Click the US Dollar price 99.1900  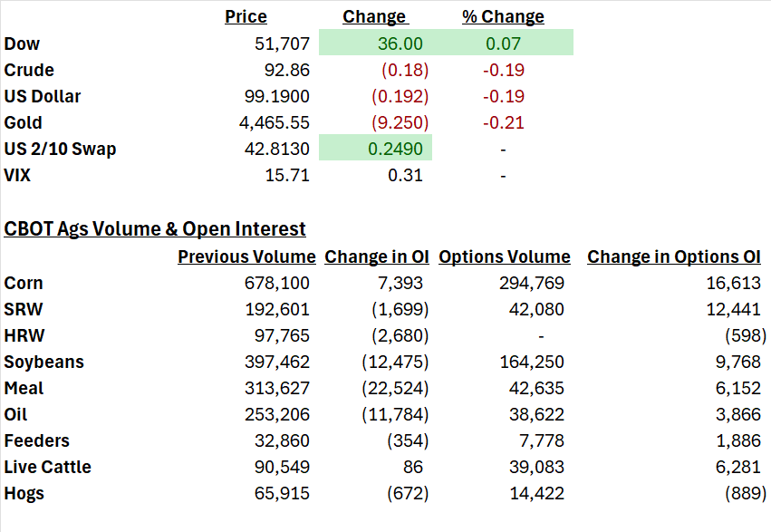click(277, 96)
